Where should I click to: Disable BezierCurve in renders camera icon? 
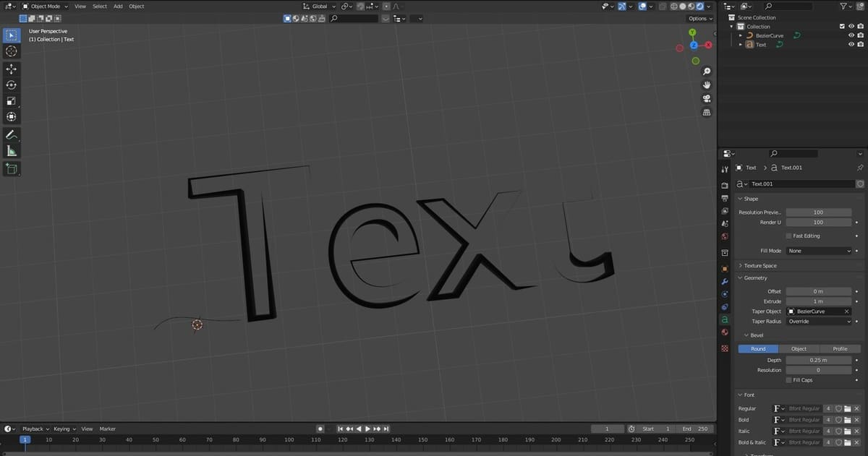[x=860, y=35]
